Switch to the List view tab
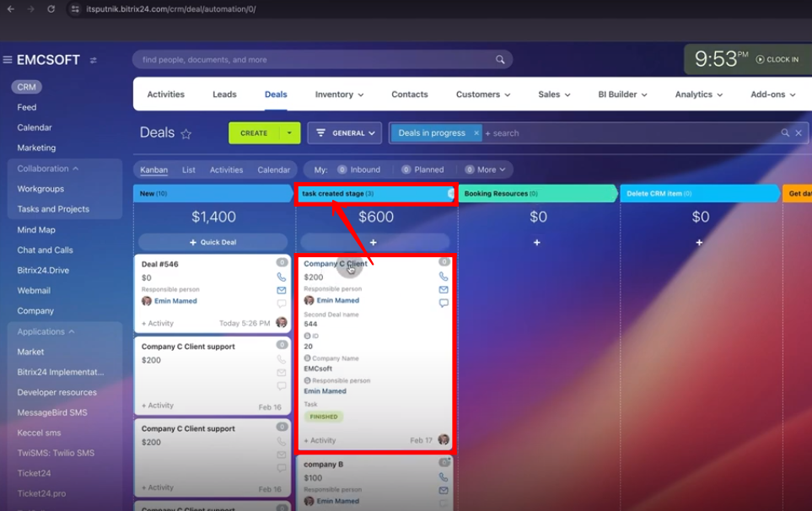Screen dimensions: 812x511 coord(188,169)
